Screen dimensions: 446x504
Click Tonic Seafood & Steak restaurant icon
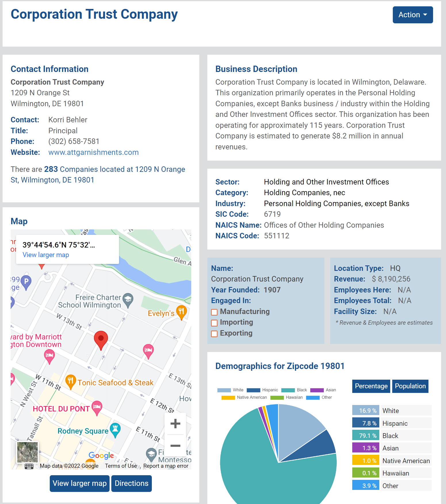tap(70, 382)
